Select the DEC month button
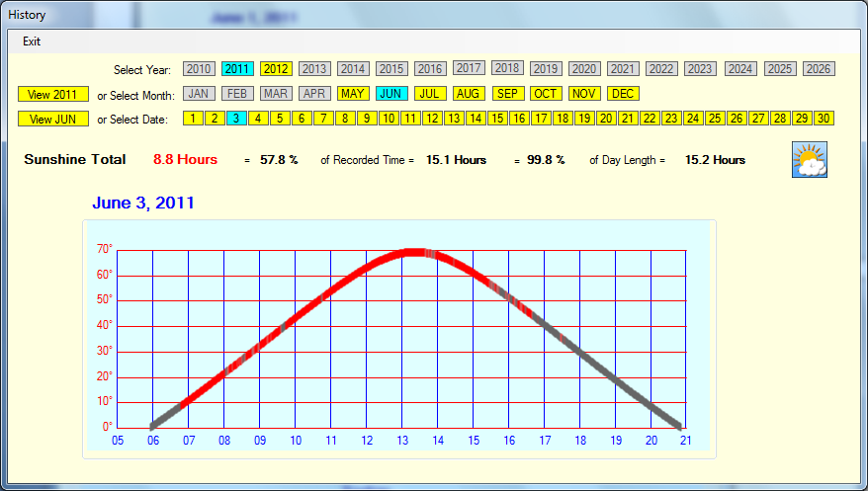The width and height of the screenshot is (868, 491). point(624,94)
